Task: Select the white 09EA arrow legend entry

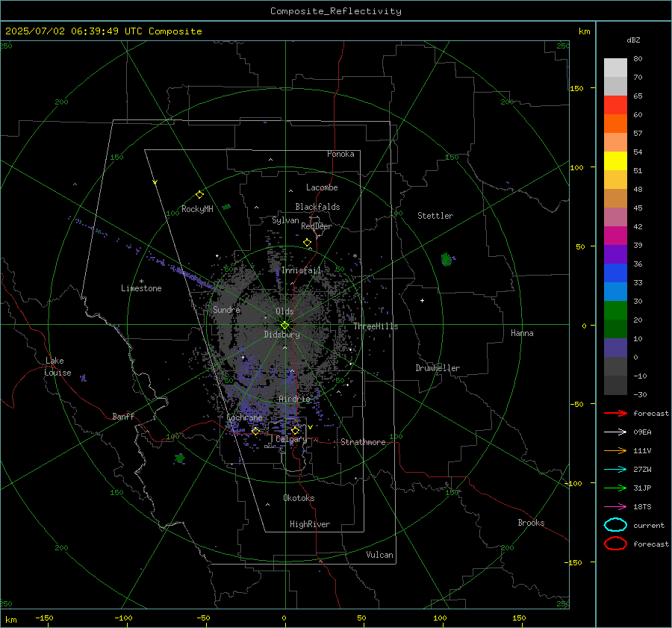Action: pos(615,432)
